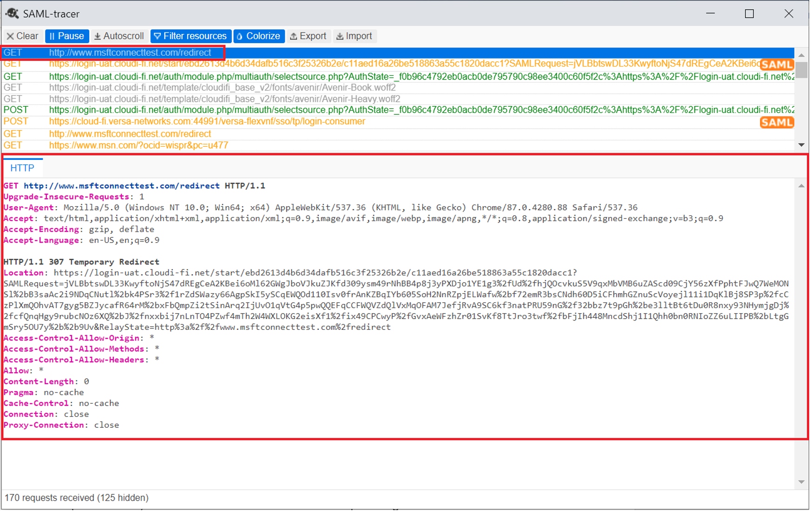
Task: Open Filter resources
Action: tap(191, 36)
